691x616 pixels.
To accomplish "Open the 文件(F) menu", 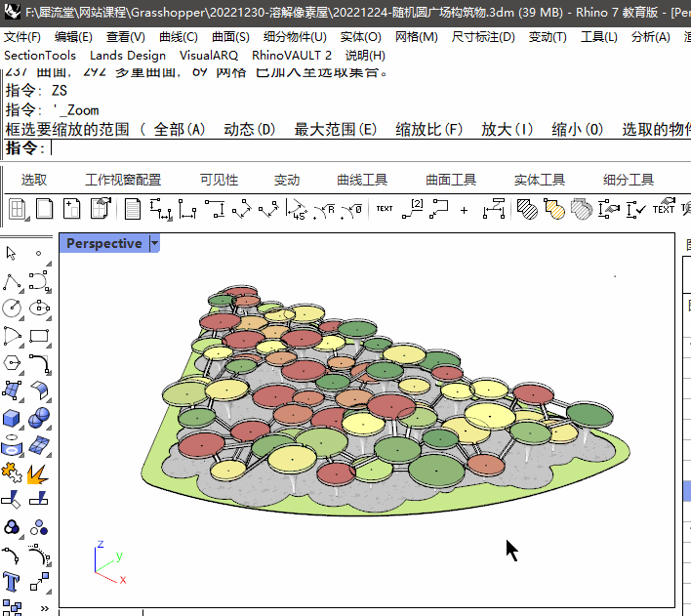I will pyautogui.click(x=22, y=37).
